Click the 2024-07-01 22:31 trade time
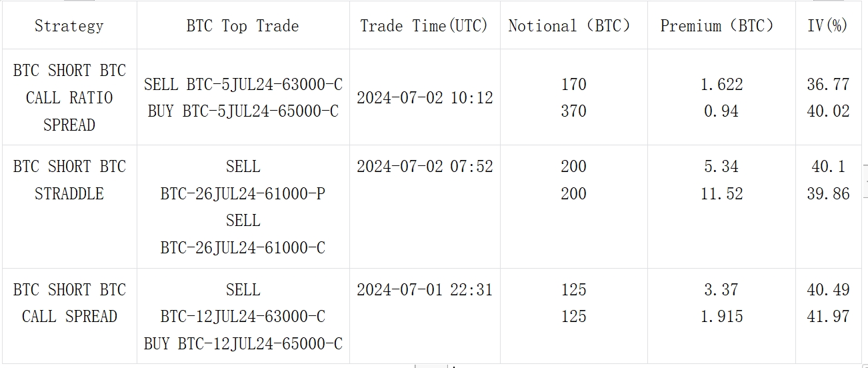 (x=425, y=289)
